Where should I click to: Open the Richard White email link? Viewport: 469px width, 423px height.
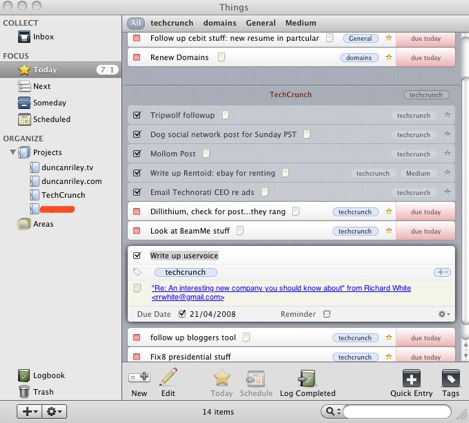tap(281, 292)
